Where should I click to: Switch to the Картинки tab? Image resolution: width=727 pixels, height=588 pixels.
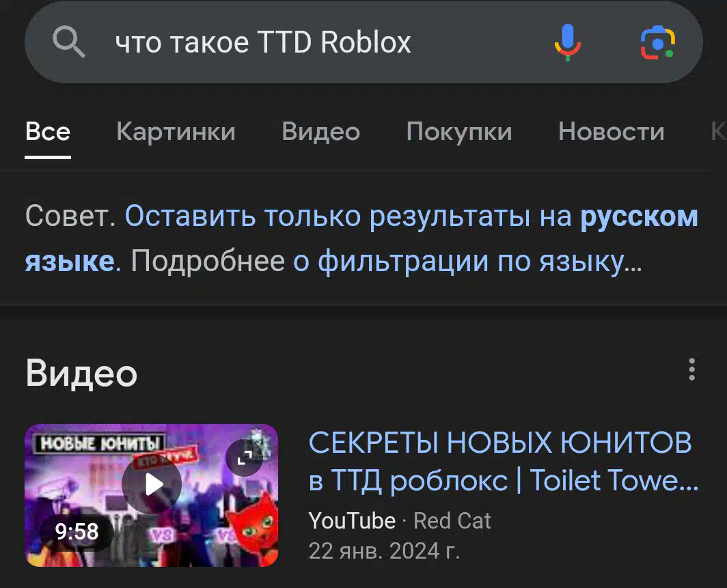[176, 132]
